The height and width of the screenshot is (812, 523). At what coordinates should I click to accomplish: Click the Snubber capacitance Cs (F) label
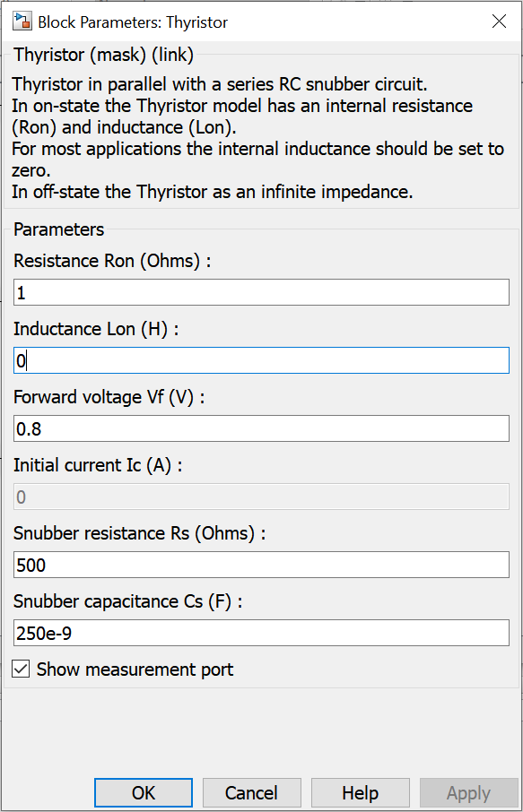(x=128, y=601)
